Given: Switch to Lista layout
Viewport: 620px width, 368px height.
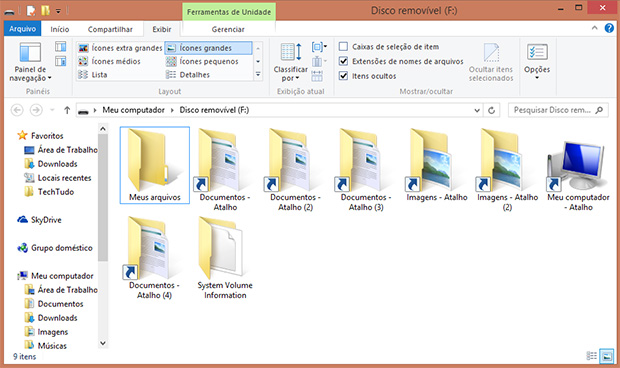Looking at the screenshot, I should (x=93, y=75).
